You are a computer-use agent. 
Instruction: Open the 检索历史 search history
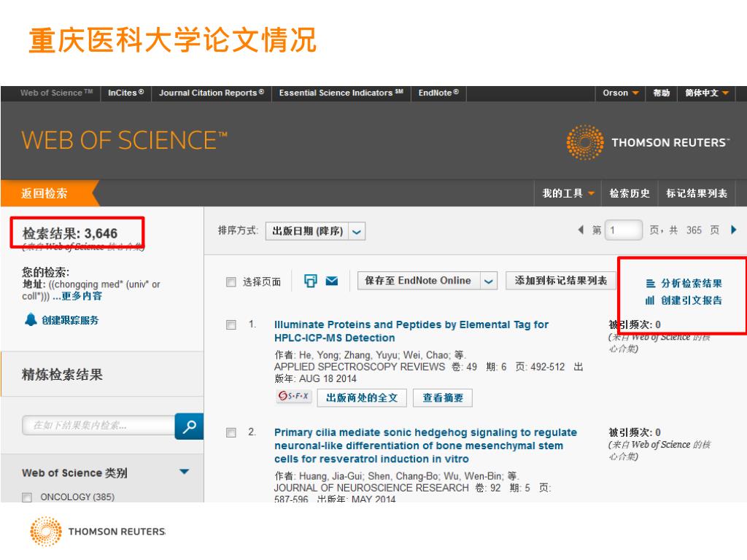click(630, 193)
